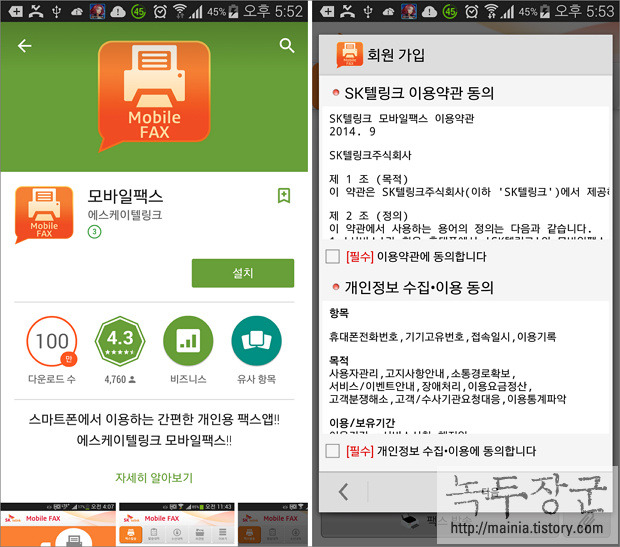Tap the back arrow on Play Store page
This screenshot has height=547, width=620.
pyautogui.click(x=25, y=46)
